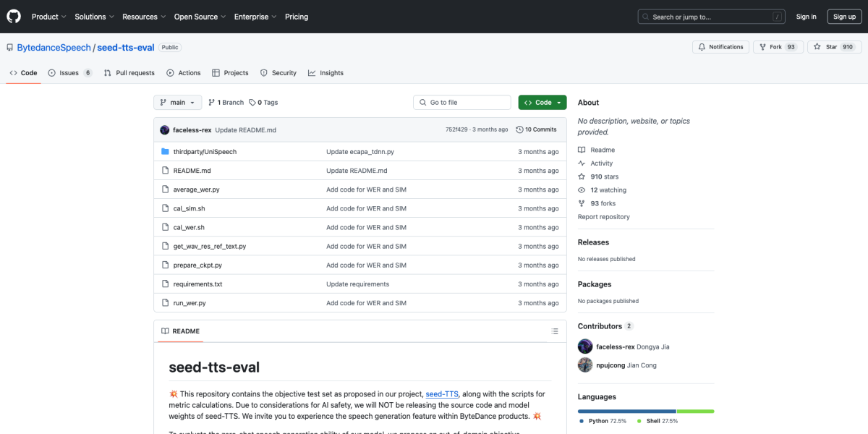Open the README list outline icon
This screenshot has width=868, height=434.
[x=555, y=331]
